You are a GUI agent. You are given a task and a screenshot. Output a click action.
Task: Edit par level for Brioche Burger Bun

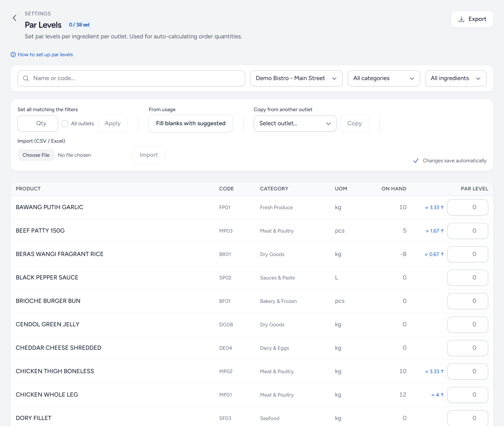(x=468, y=301)
